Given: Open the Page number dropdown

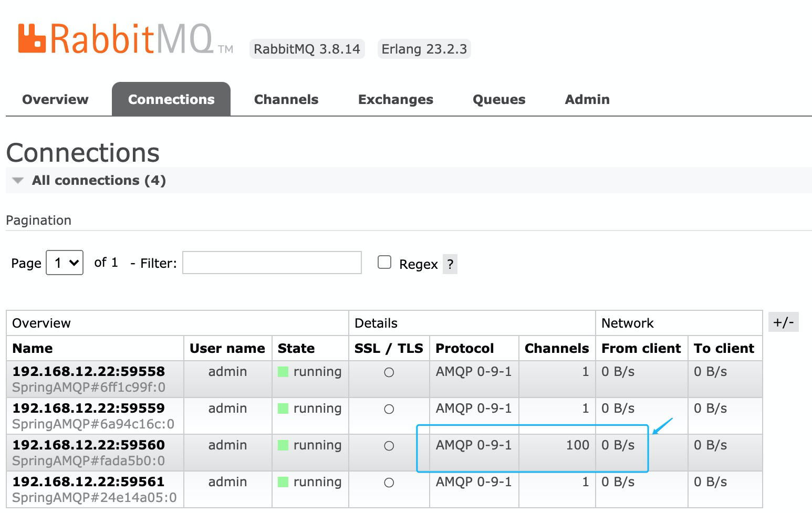Looking at the screenshot, I should pos(64,263).
